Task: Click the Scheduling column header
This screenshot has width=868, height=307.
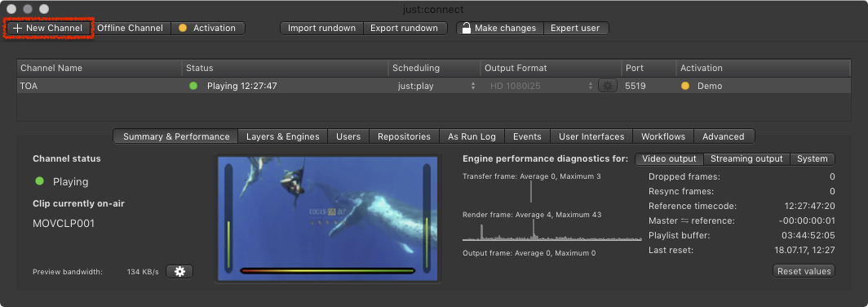Action: click(x=435, y=68)
